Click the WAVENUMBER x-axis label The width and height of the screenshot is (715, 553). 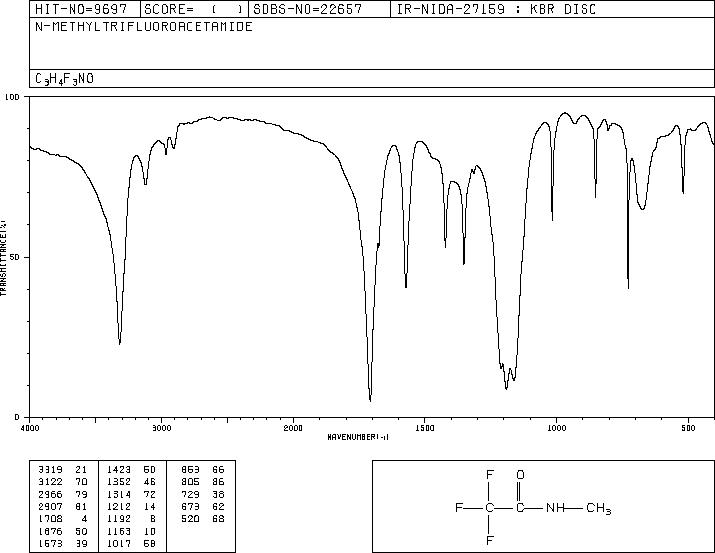(x=358, y=437)
